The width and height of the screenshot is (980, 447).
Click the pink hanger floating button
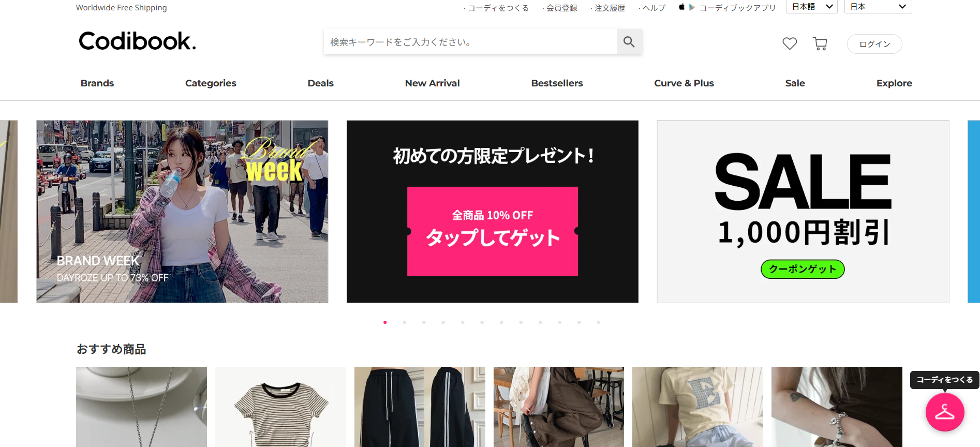[944, 412]
